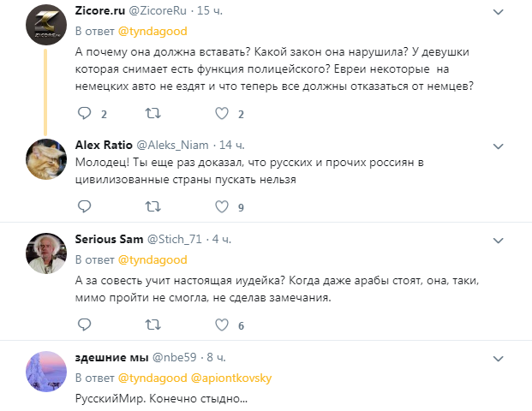Like the Alex Ratio tweet with 9 likes

222,206
